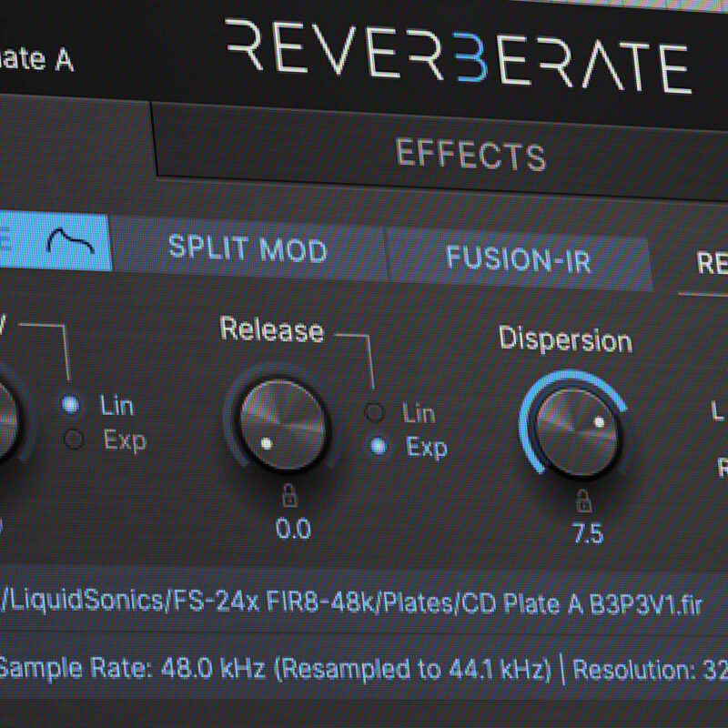
Task: Select Lin radio next to Release
Action: pyautogui.click(x=374, y=412)
